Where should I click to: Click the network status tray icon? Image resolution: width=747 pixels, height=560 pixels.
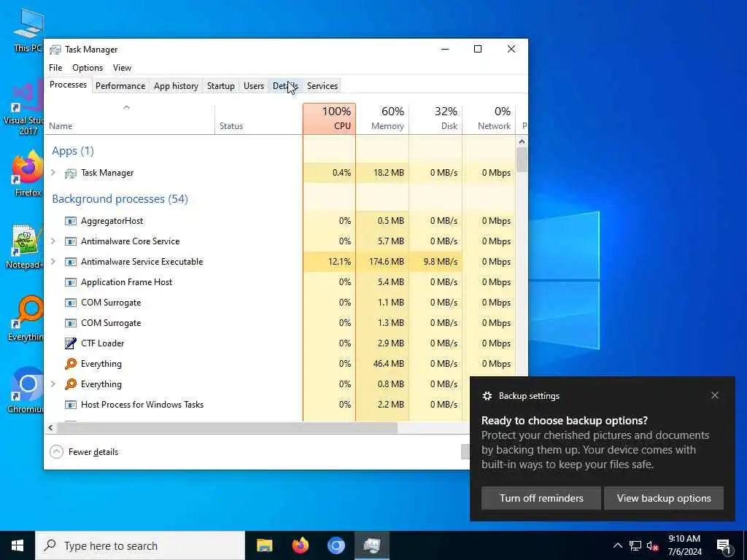pyautogui.click(x=635, y=545)
